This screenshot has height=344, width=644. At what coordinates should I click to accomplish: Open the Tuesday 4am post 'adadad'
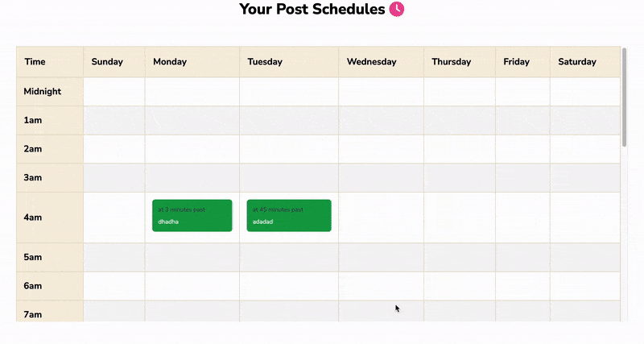289,215
